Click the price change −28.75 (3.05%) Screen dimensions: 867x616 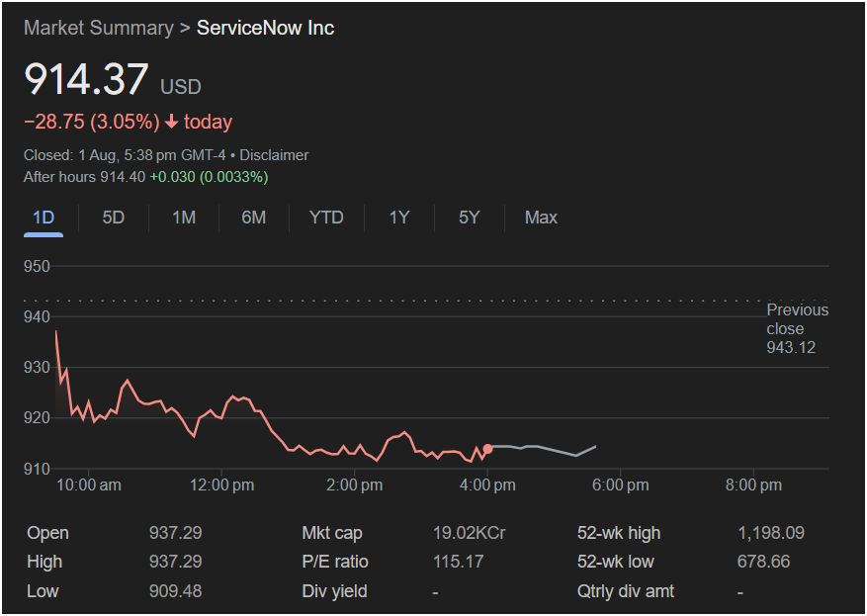(92, 122)
